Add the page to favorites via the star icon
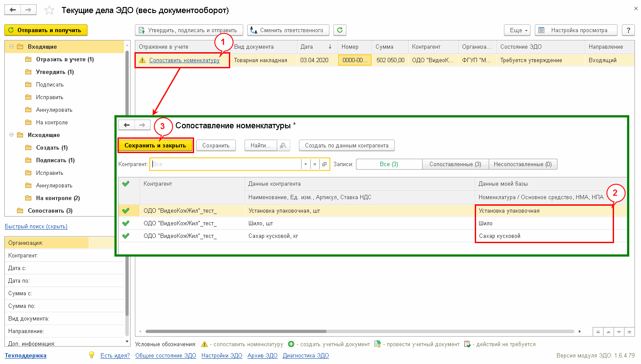641x364 pixels. coord(50,10)
